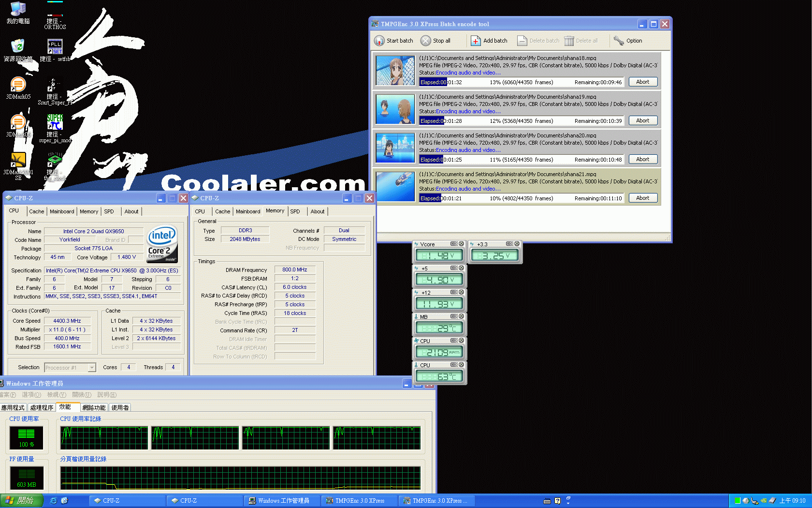This screenshot has width=812, height=508.
Task: Click shana21.mpg encoding progress bar
Action: pyautogui.click(x=522, y=198)
